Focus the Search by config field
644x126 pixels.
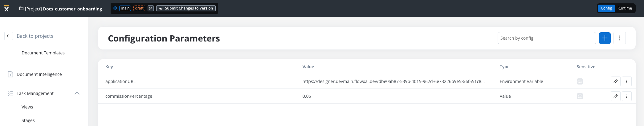[547, 38]
